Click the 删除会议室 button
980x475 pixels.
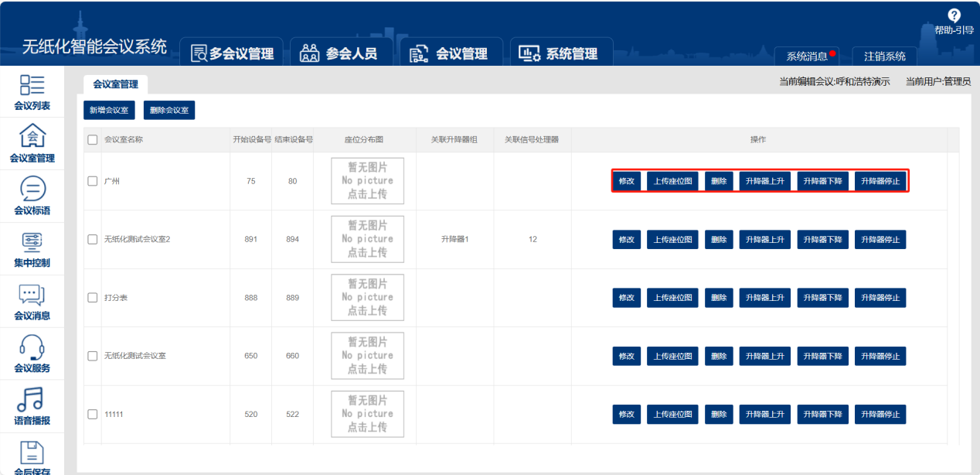pos(169,111)
